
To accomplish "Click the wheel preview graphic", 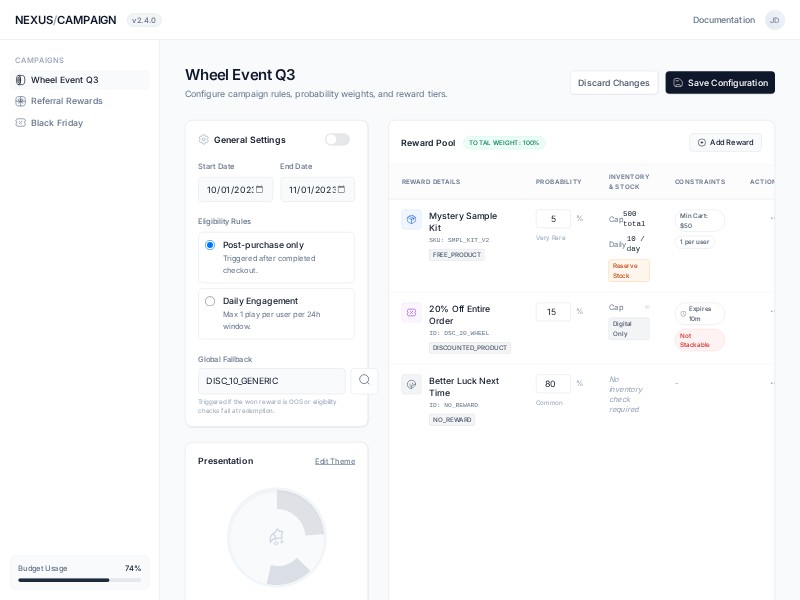I will point(277,537).
